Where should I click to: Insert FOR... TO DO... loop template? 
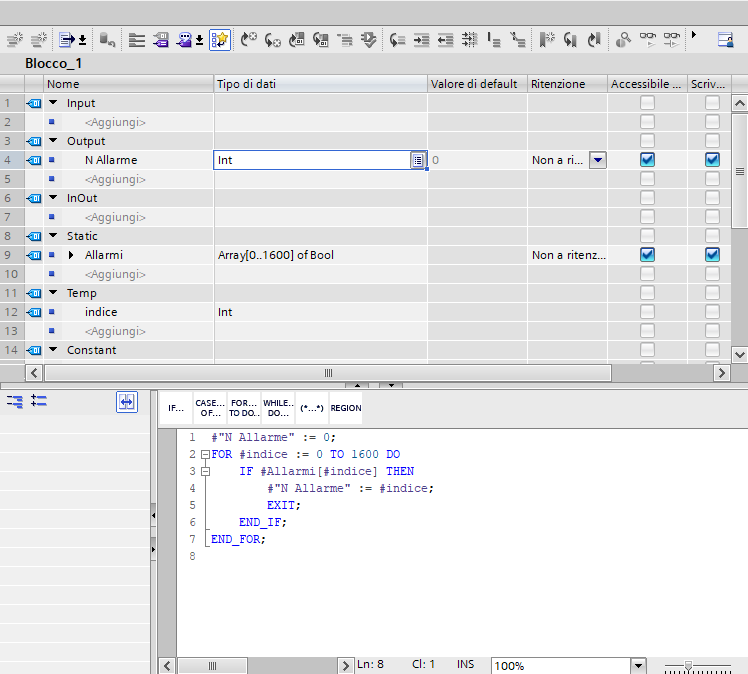pyautogui.click(x=243, y=408)
